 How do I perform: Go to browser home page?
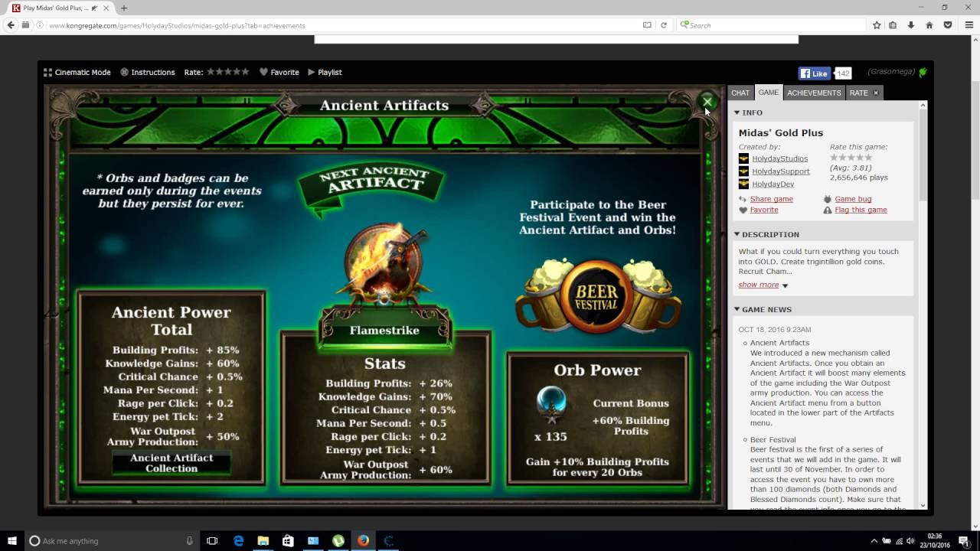929,25
